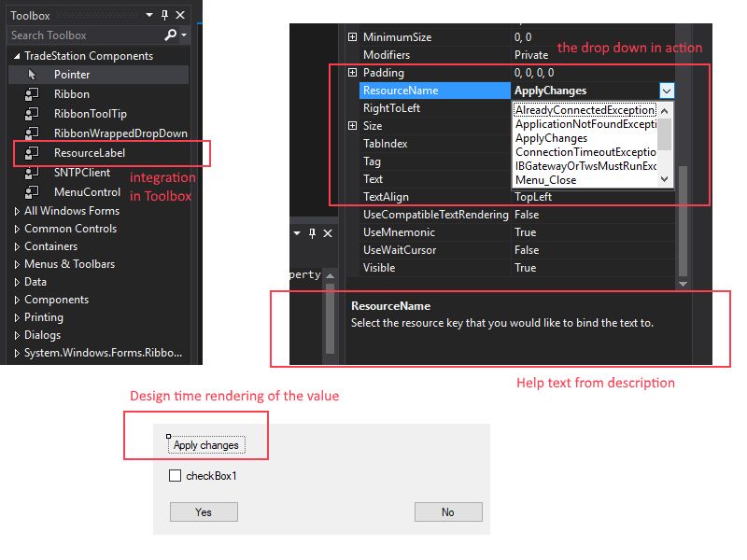The height and width of the screenshot is (560, 747).
Task: Toggle the Visible property to False
Action: tap(527, 268)
